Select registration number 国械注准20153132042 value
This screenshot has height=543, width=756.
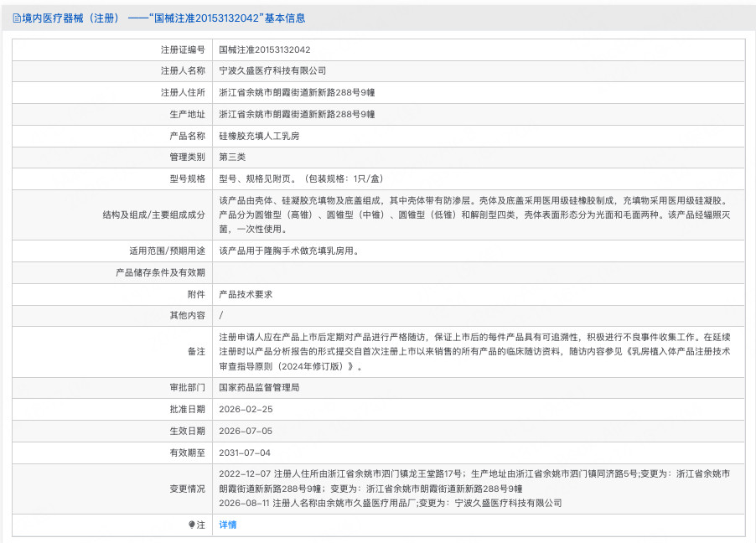(x=265, y=49)
